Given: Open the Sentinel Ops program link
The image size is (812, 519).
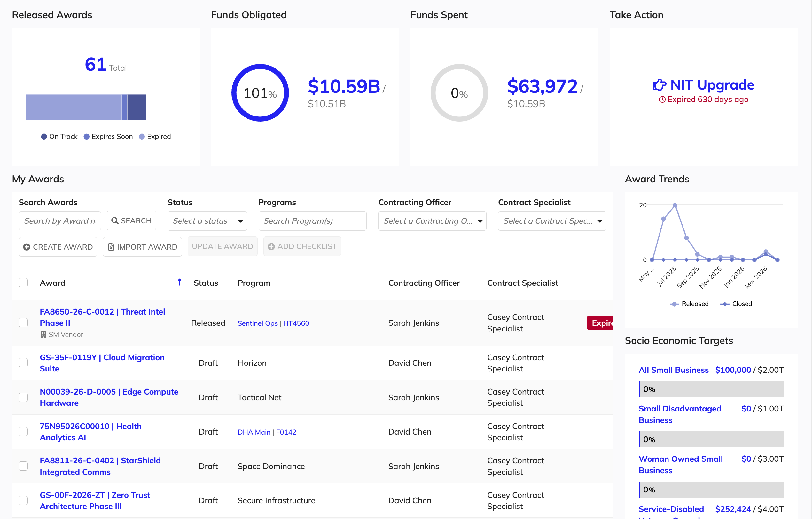Looking at the screenshot, I should [x=258, y=323].
